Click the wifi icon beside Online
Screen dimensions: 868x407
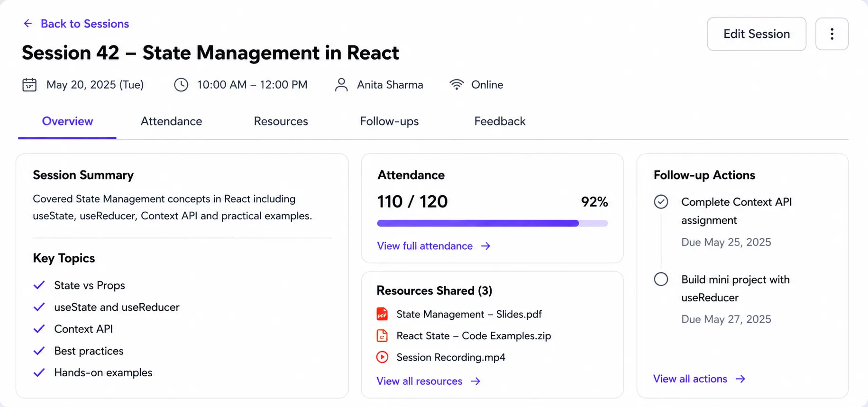click(x=457, y=84)
